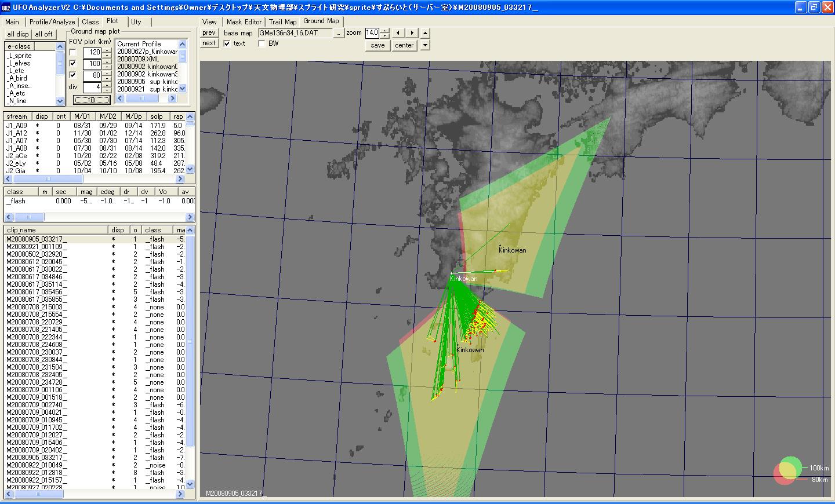Decrease the div value with spinner down

click(x=107, y=90)
